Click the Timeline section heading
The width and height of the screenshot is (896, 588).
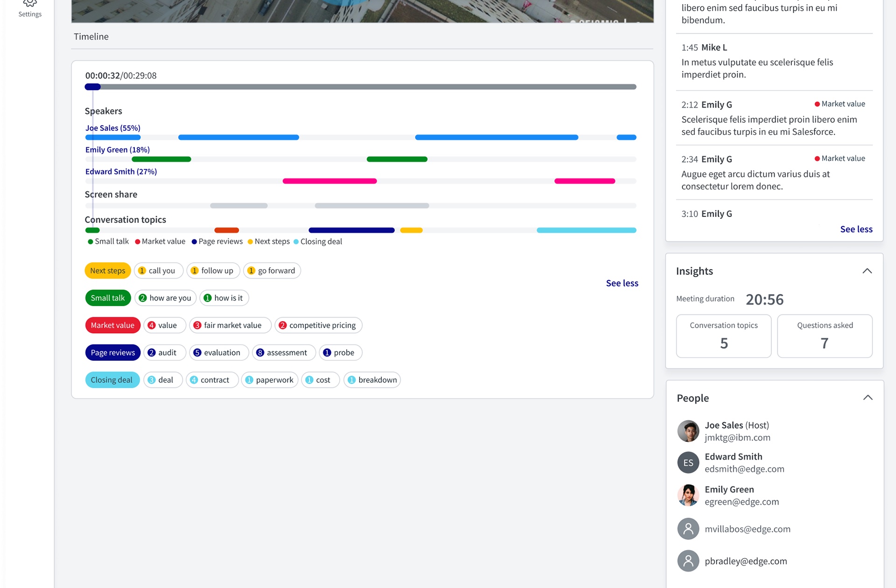click(91, 36)
